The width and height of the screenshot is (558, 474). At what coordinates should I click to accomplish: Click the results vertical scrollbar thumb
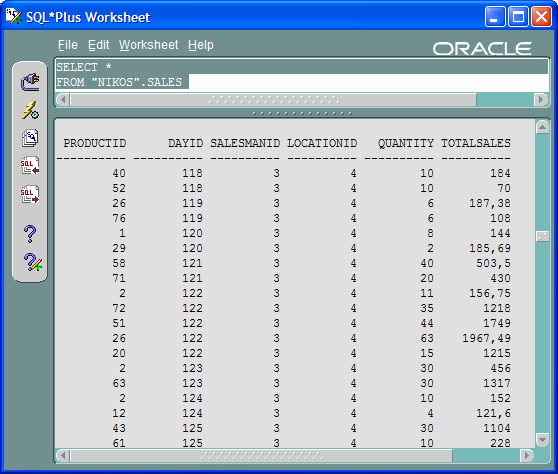(542, 236)
